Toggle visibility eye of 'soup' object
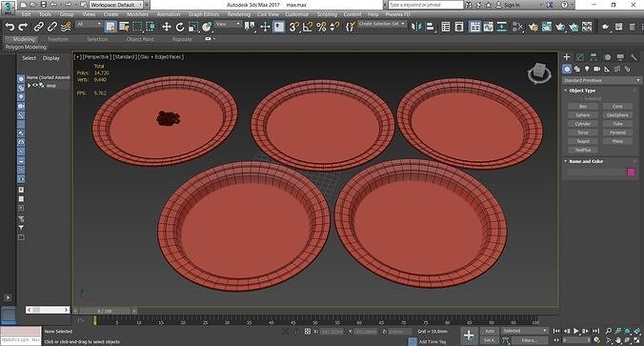 [x=35, y=86]
